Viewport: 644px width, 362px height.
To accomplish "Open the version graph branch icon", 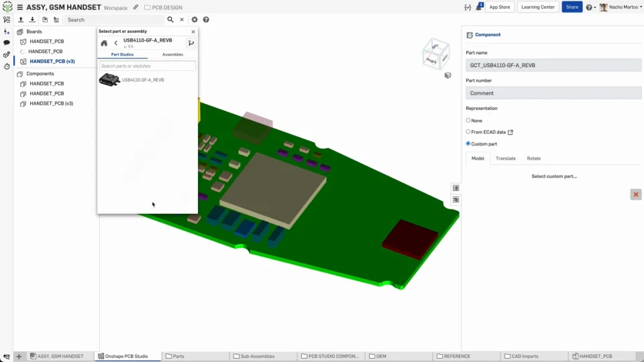I will pyautogui.click(x=191, y=43).
